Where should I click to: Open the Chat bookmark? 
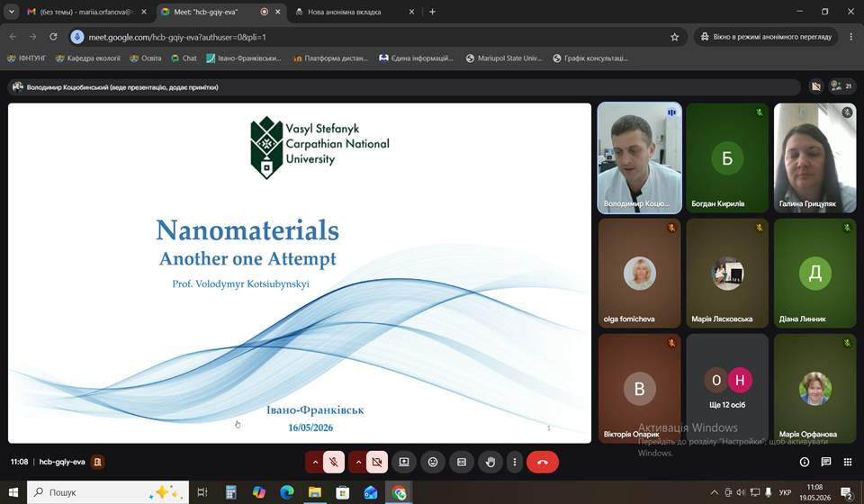click(x=184, y=58)
